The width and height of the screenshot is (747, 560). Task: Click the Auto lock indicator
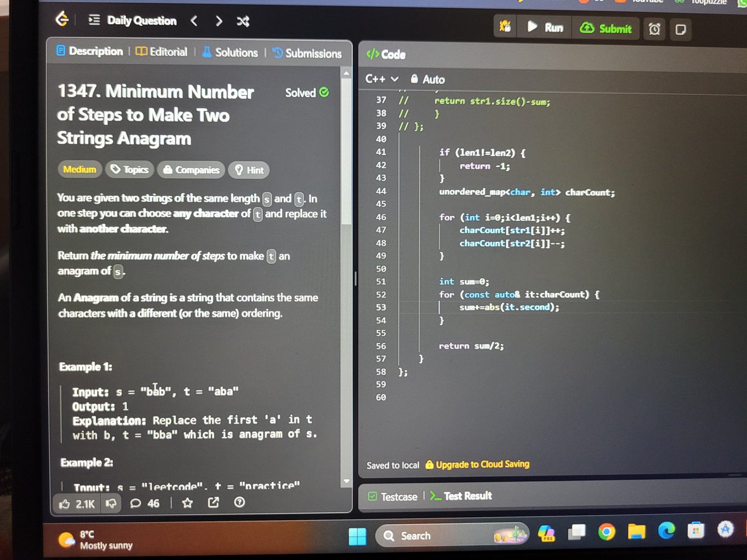(x=428, y=79)
